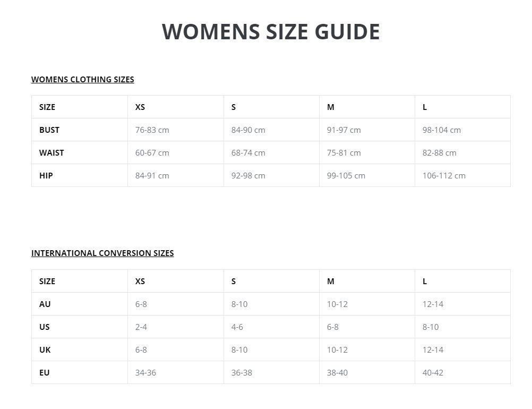Viewport: 532px width, 409px height.
Task: Click the 60-67 cm waist measurement
Action: (152, 152)
